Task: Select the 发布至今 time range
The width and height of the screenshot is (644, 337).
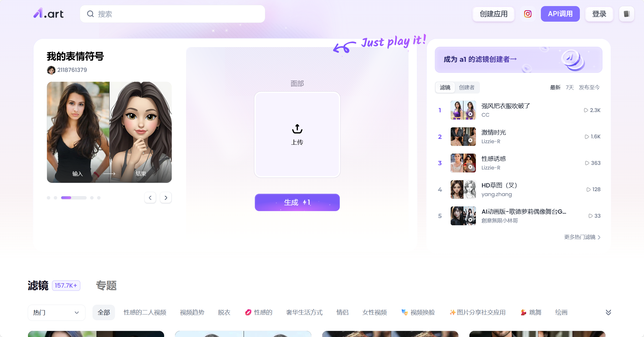Action: 589,87
